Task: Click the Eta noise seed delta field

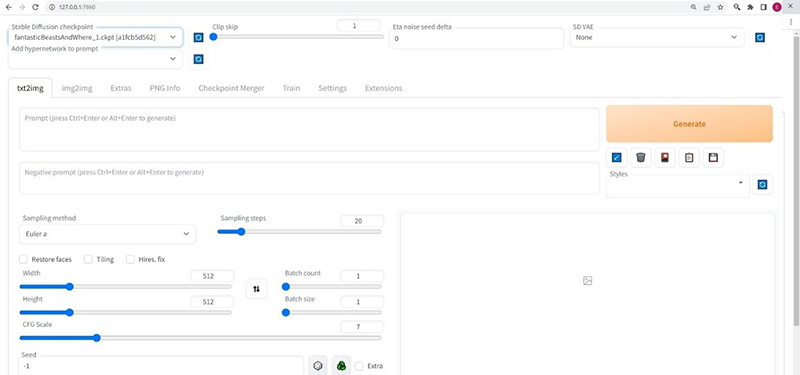Action: pyautogui.click(x=477, y=39)
